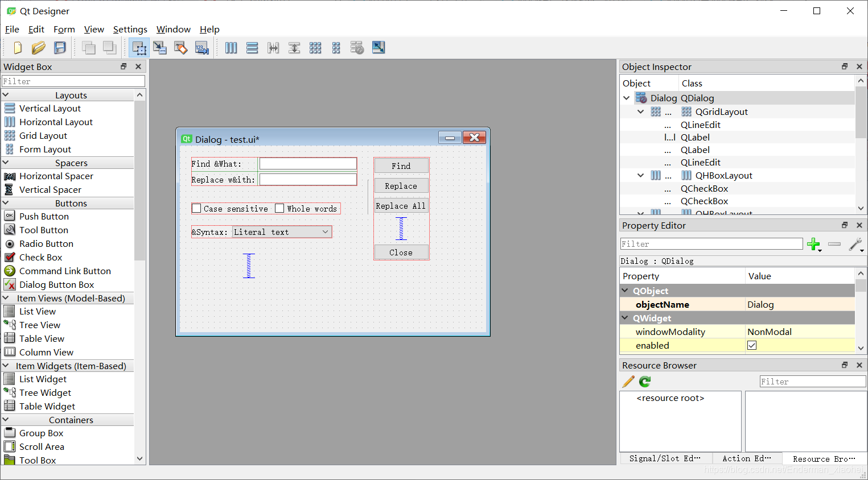Open the Form menu
Image resolution: width=868 pixels, height=480 pixels.
coord(64,29)
